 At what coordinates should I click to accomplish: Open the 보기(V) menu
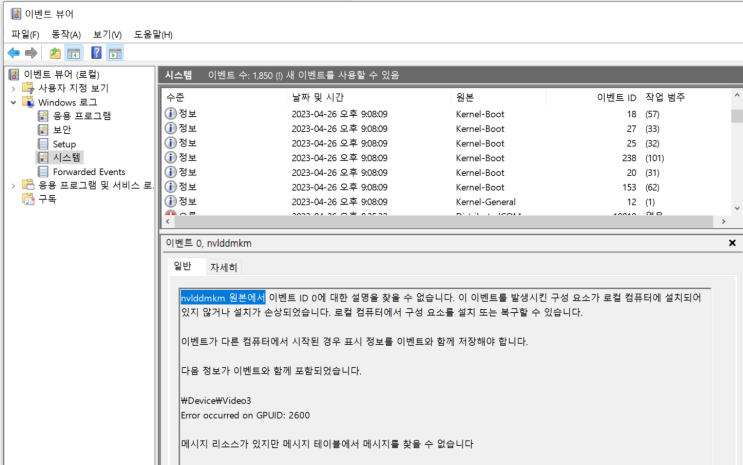point(107,35)
